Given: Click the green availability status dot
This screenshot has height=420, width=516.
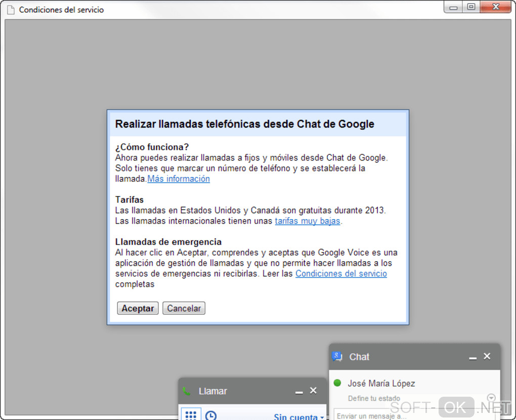Looking at the screenshot, I should point(337,383).
